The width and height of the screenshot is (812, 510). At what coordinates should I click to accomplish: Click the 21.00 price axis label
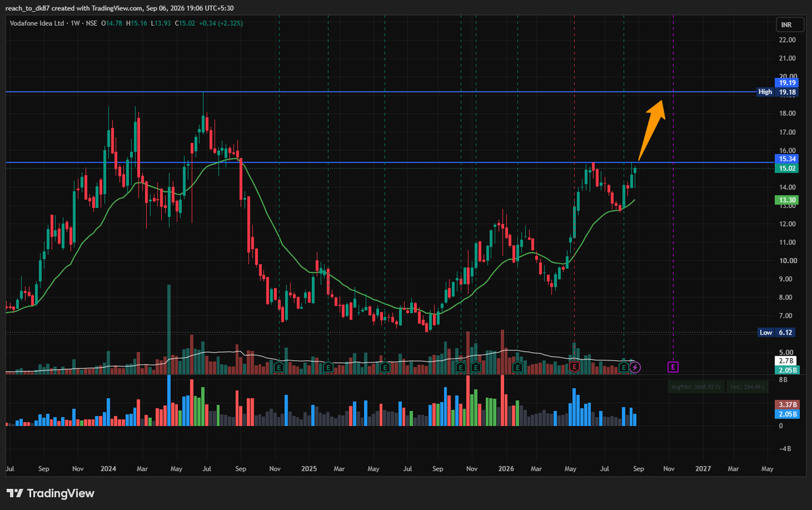(x=787, y=58)
